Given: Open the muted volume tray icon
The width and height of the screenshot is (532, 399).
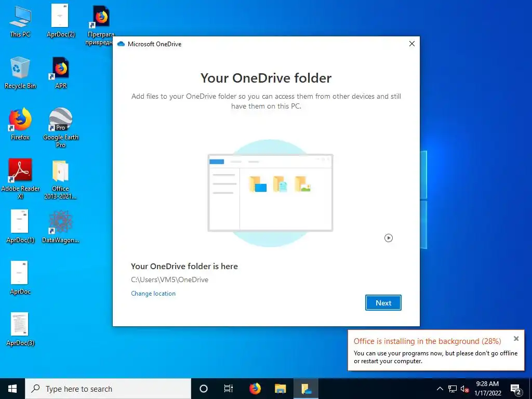Looking at the screenshot, I should (x=465, y=389).
